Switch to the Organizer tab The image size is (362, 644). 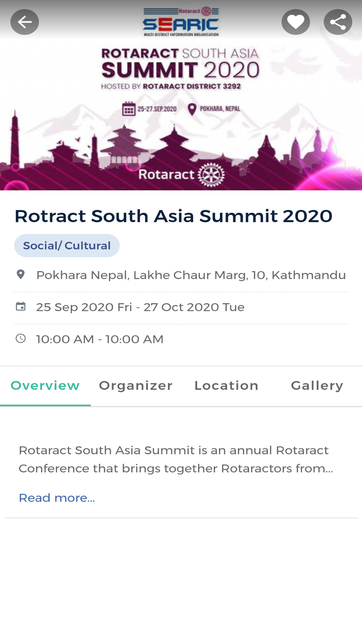(136, 386)
